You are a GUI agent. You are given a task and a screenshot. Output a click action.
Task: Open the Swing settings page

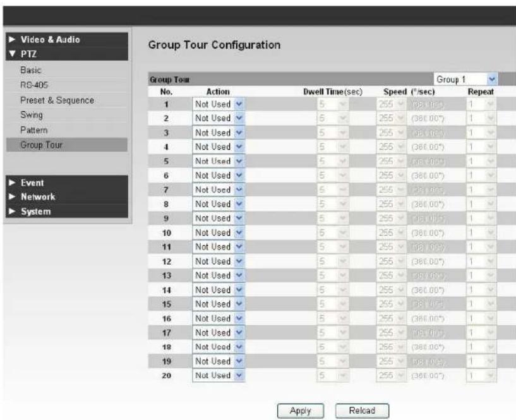click(32, 115)
